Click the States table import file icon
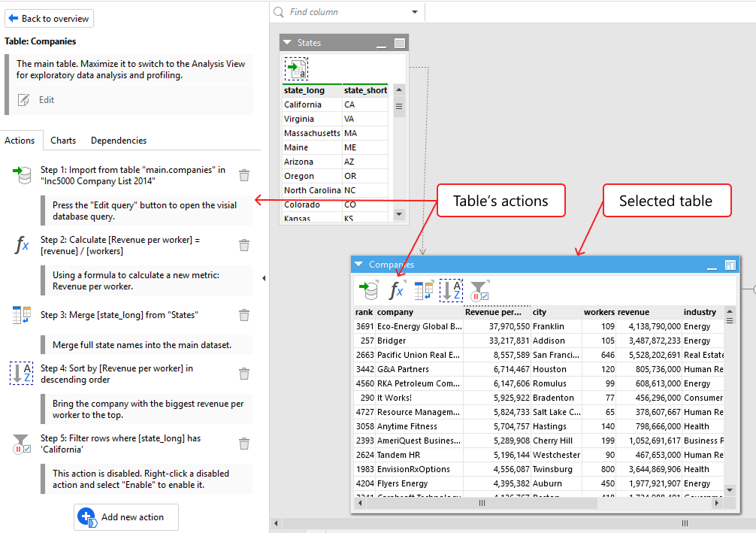The image size is (756, 533). (296, 69)
